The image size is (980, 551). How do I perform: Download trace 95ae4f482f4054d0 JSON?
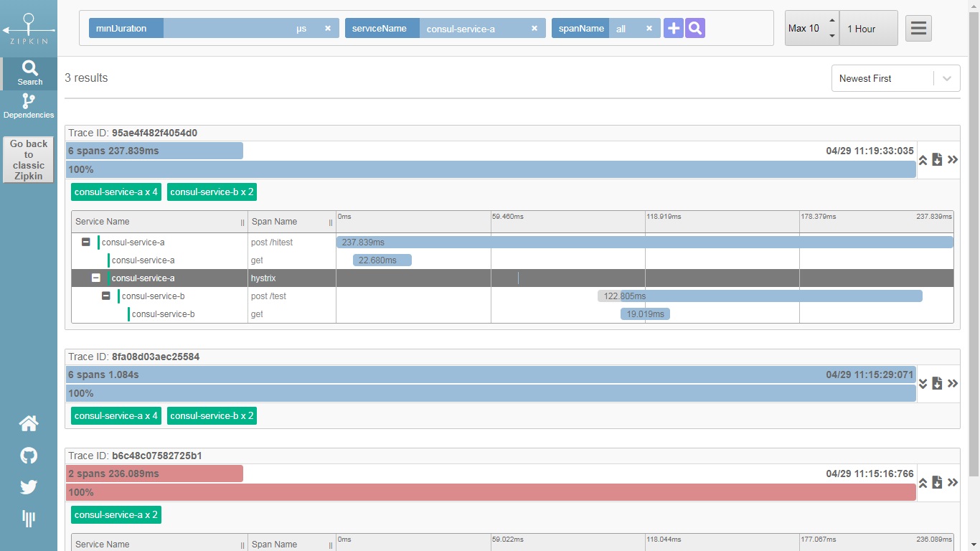coord(937,160)
